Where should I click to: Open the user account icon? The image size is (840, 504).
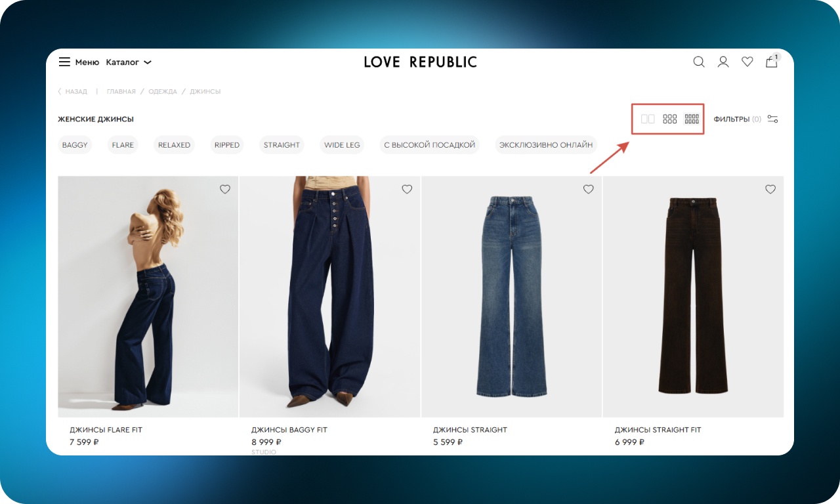pyautogui.click(x=723, y=62)
